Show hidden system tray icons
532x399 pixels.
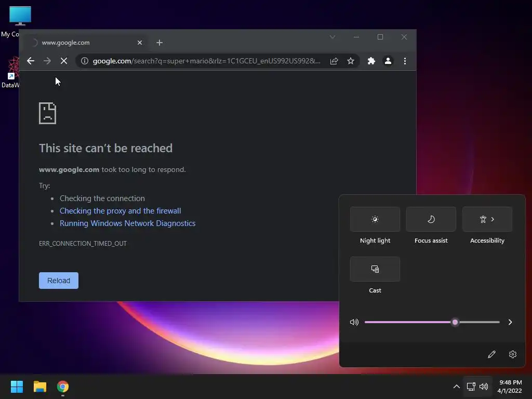coord(457,387)
